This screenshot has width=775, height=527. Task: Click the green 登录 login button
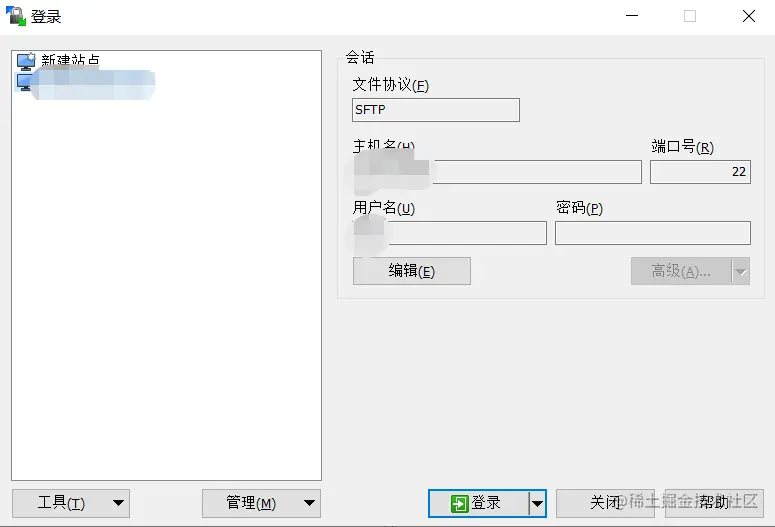478,503
